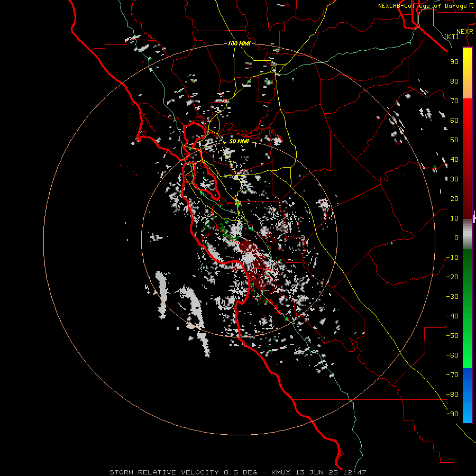Click the STORM RELATIVE VELOCITY footer title

164,472
